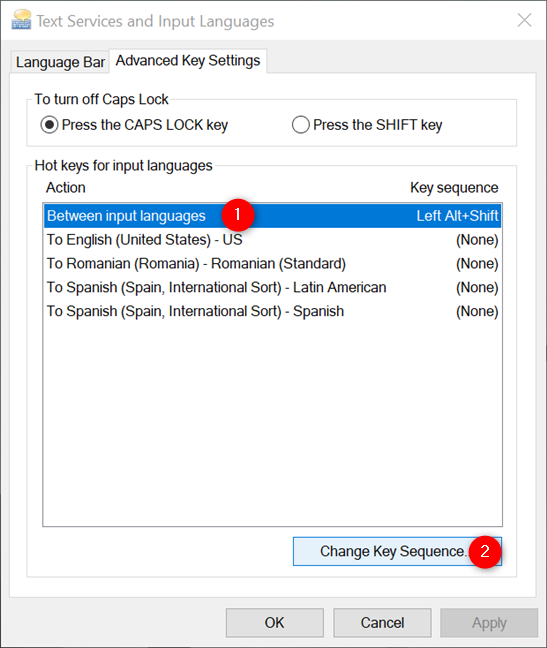Click (None) value for Latin American row
Image resolution: width=547 pixels, height=648 pixels.
(x=477, y=287)
